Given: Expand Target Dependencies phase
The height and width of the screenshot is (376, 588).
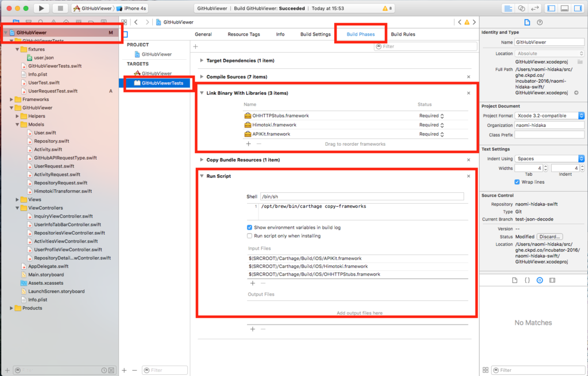Looking at the screenshot, I should point(202,60).
